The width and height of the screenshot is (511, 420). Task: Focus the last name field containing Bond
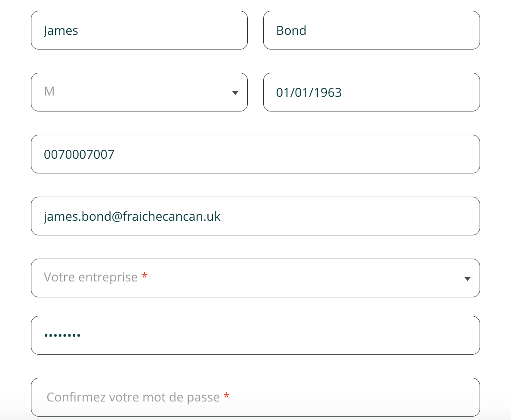pos(371,30)
